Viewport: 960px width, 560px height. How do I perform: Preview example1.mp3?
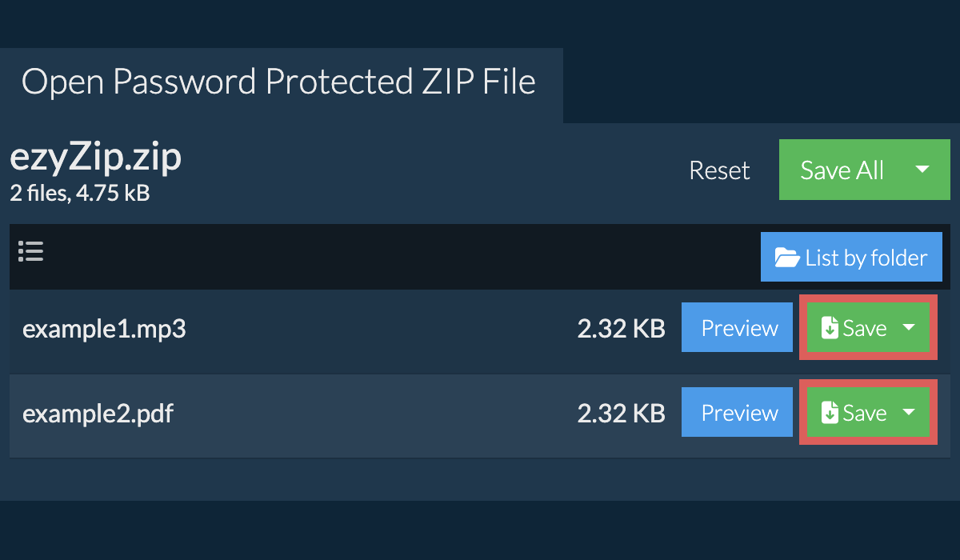(737, 327)
